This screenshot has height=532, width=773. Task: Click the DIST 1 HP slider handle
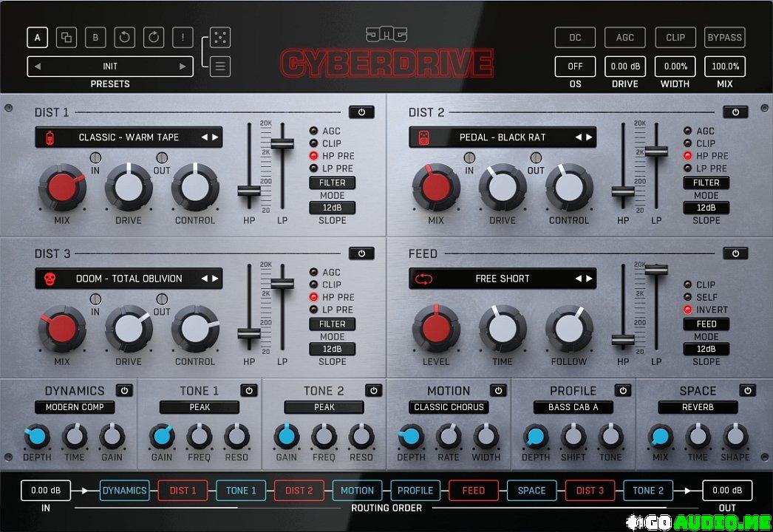click(249, 191)
